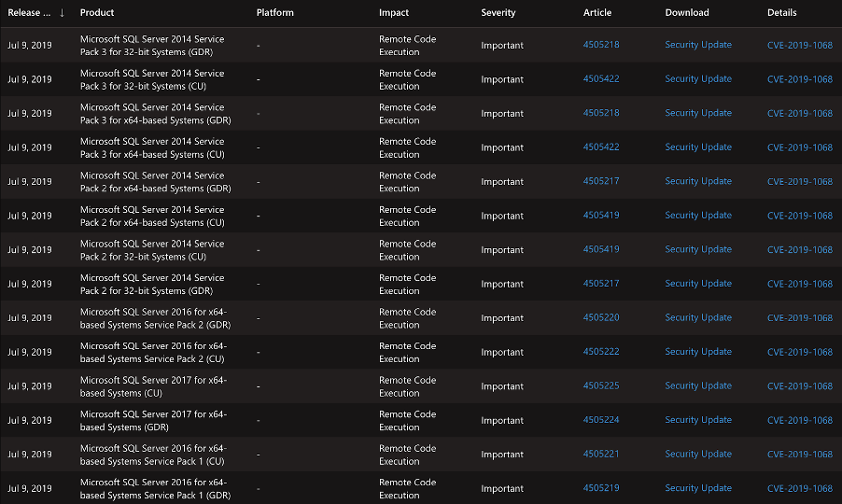The height and width of the screenshot is (504, 842).
Task: Select product 'SQL Server 2016 Service Pack 2 (GDR)'
Action: (x=155, y=318)
